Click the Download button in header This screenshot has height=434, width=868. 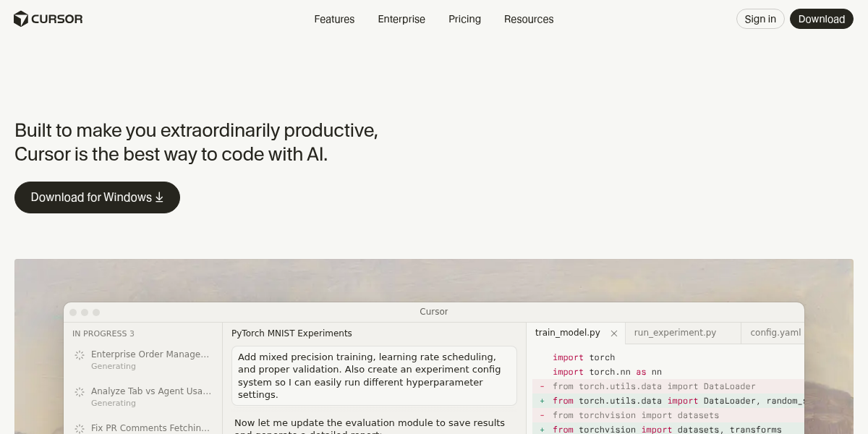click(822, 20)
